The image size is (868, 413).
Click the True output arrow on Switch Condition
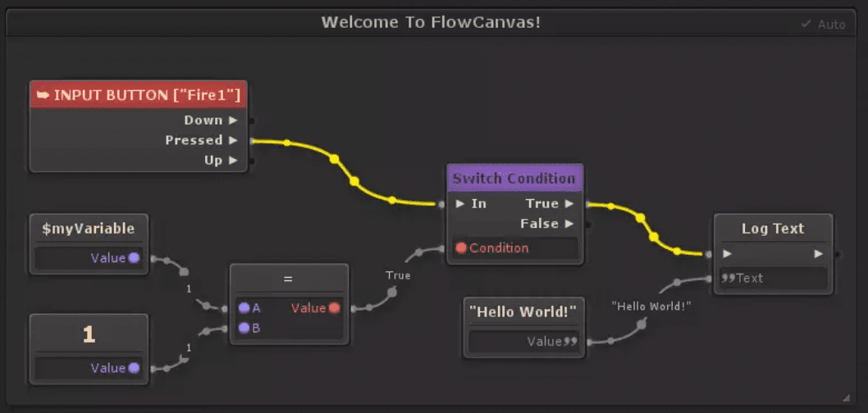pyautogui.click(x=569, y=203)
